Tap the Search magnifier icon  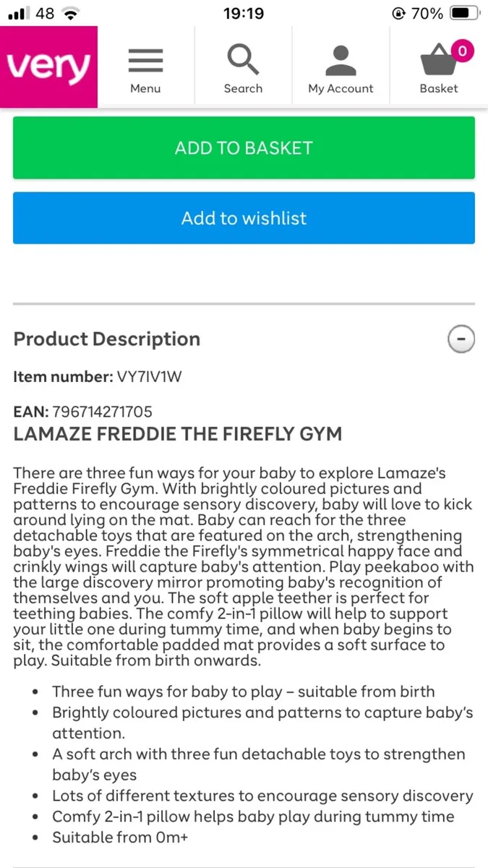pyautogui.click(x=243, y=60)
